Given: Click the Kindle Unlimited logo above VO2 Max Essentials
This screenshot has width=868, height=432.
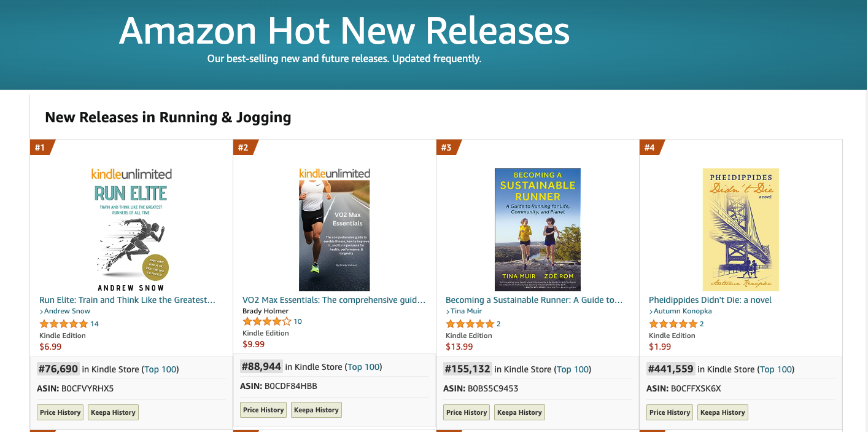Looking at the screenshot, I should tap(334, 173).
